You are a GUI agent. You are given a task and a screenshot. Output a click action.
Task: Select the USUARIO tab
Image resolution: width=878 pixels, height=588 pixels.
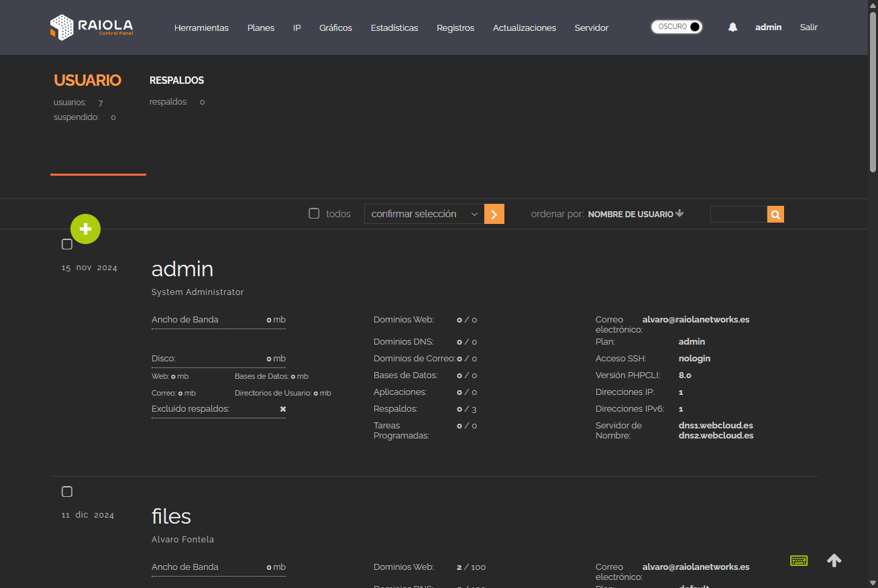point(88,80)
